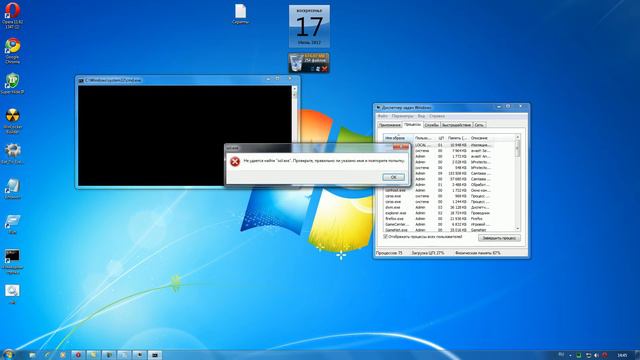640x360 pixels.
Task: Click the network icon in the system tray
Action: click(x=588, y=356)
